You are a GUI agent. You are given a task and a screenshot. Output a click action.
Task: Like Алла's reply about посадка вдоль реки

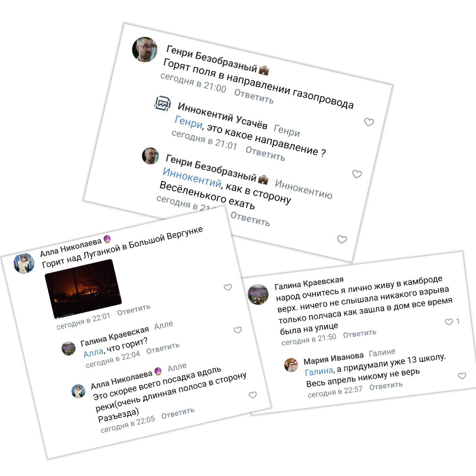tap(253, 395)
